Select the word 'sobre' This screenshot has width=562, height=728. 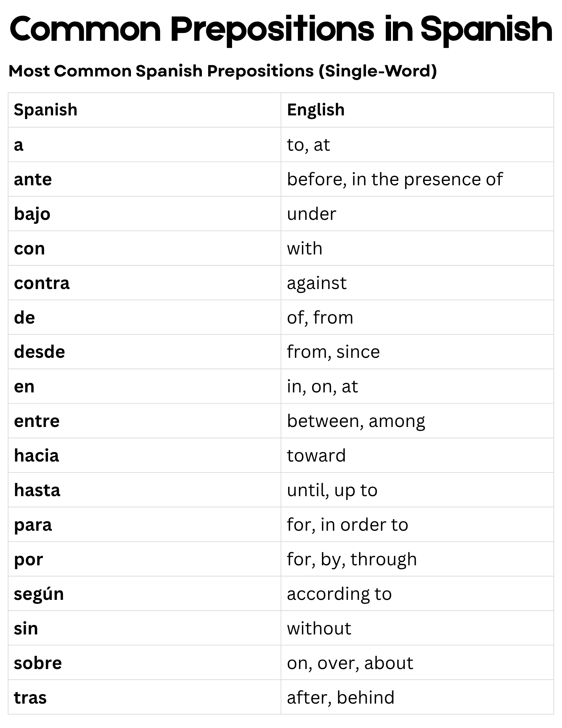pyautogui.click(x=38, y=663)
